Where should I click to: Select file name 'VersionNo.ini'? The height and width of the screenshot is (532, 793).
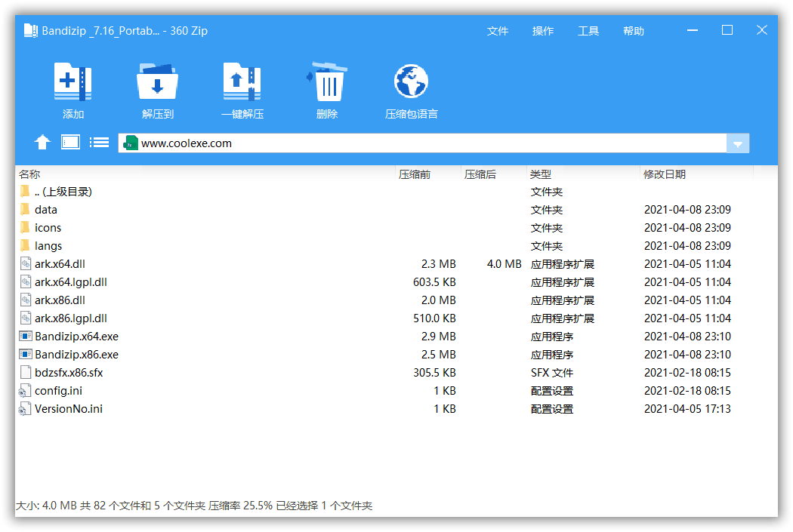[x=68, y=409]
